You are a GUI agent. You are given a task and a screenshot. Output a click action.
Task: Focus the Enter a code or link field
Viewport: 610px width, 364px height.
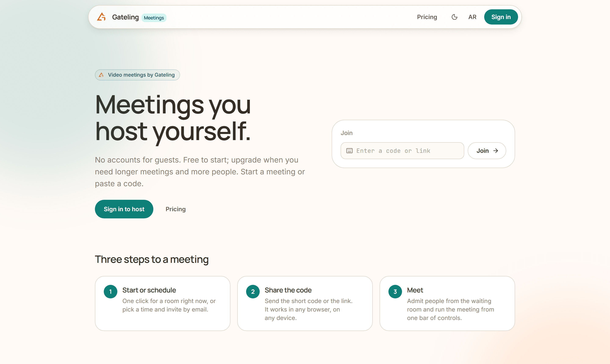pos(402,151)
